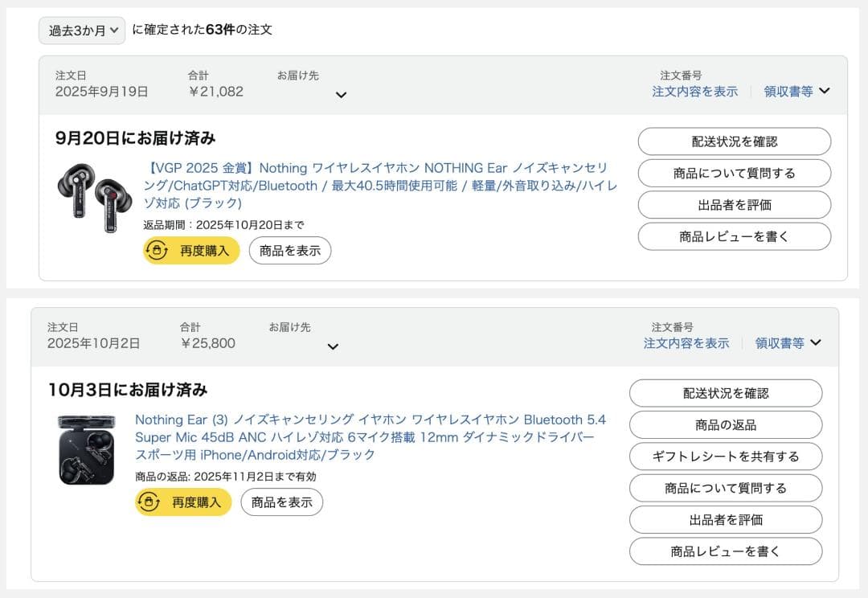Open the 過去3か月 time range dropdown

[82, 31]
